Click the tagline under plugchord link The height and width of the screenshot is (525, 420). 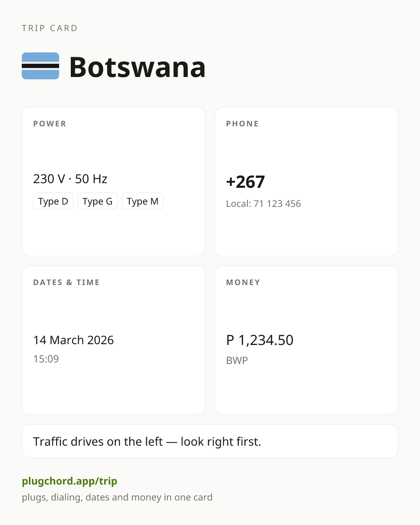coord(117,497)
